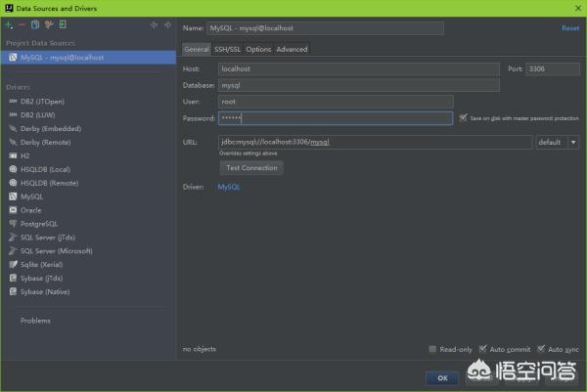
Task: Select the Derby (Embedded) driver
Action: pos(51,129)
